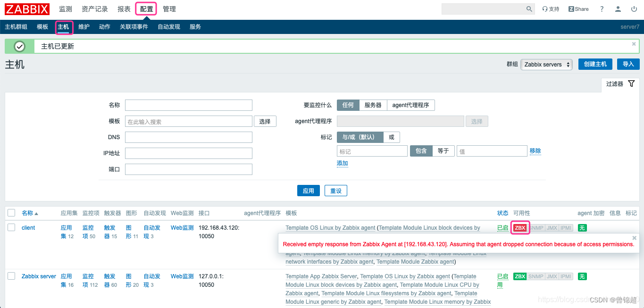Viewport: 644px width, 308px height.
Task: Click the Apply filter button
Action: click(x=309, y=191)
